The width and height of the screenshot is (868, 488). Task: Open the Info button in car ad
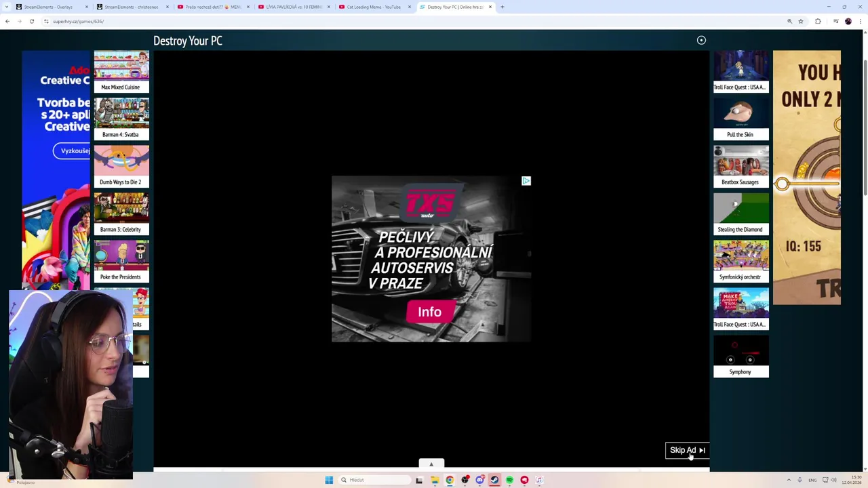pos(429,312)
